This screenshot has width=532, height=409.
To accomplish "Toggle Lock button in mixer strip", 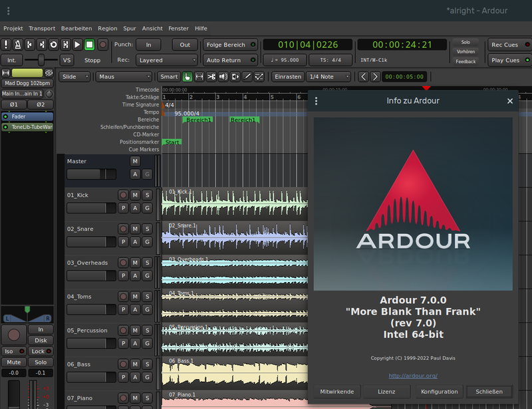I will (41, 351).
